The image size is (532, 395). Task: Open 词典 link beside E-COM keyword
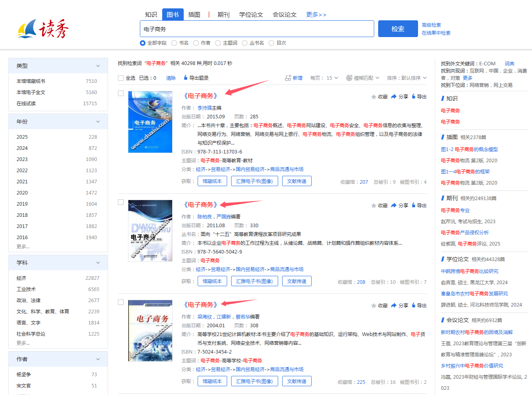coord(510,63)
